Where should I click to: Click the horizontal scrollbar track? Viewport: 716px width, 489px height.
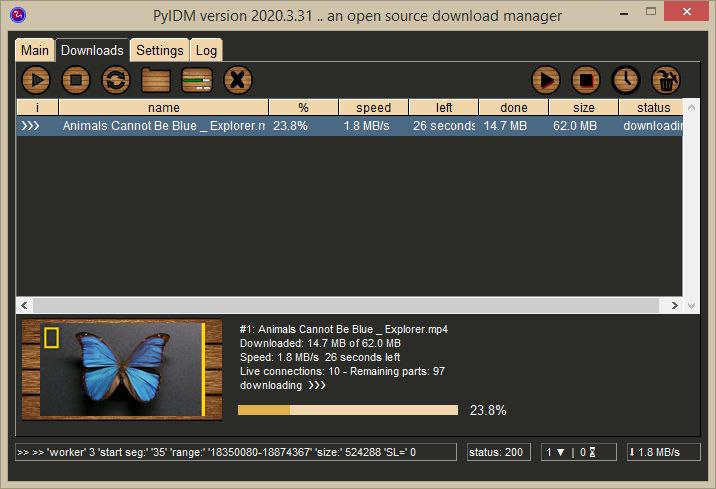tap(346, 305)
